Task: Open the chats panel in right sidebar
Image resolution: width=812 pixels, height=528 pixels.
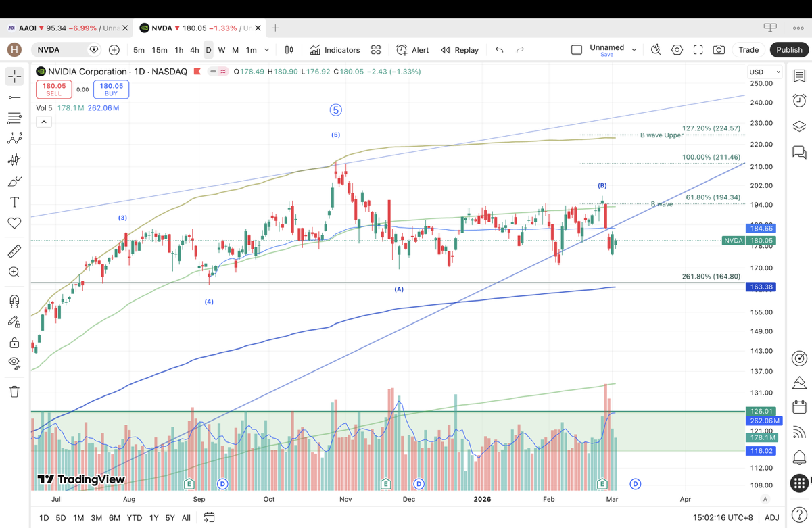Action: (799, 152)
